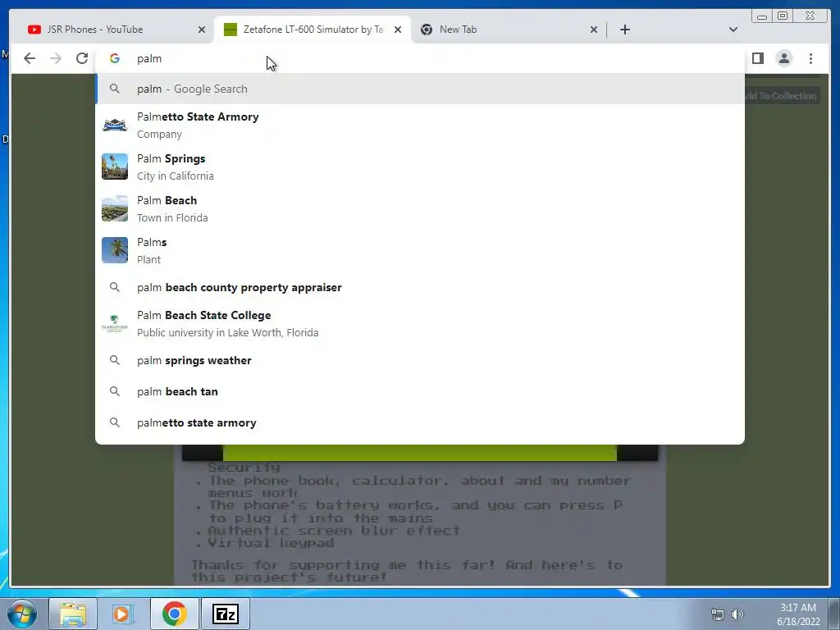Choose Palmetto State Armory Company suggestion
Screen dimensions: 840x630
point(420,126)
